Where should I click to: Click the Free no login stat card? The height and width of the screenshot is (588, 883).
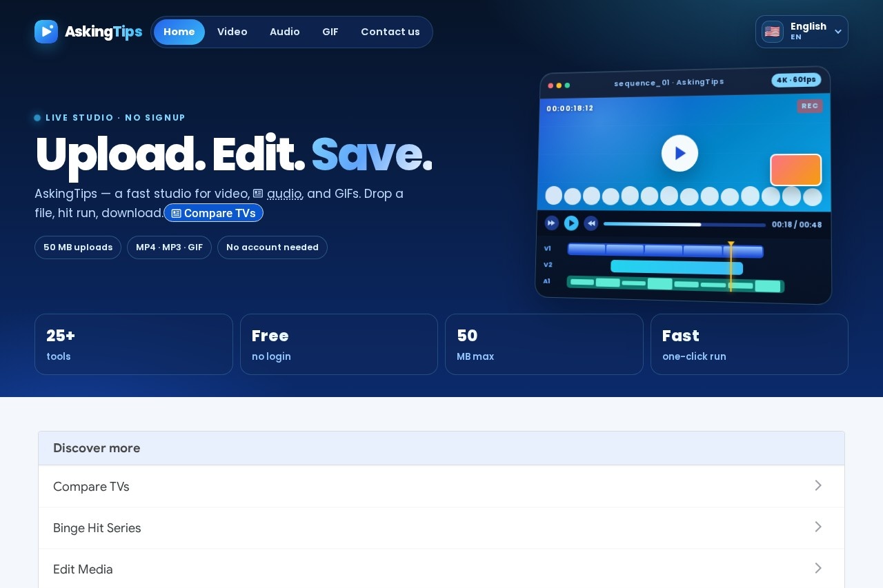(x=339, y=345)
